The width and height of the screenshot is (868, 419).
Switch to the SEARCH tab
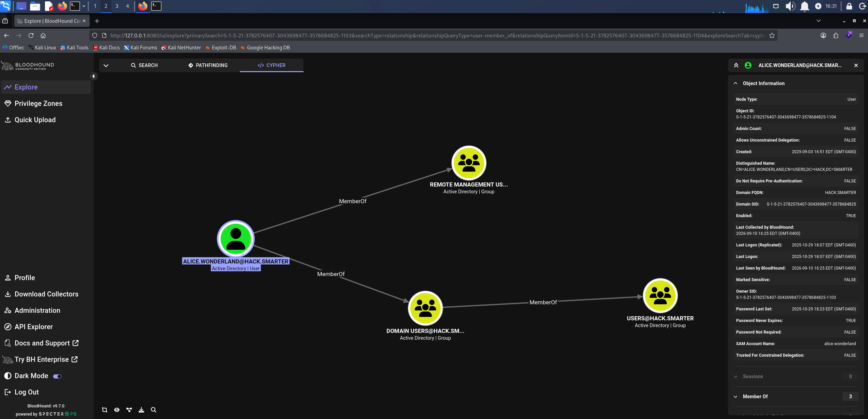point(144,65)
